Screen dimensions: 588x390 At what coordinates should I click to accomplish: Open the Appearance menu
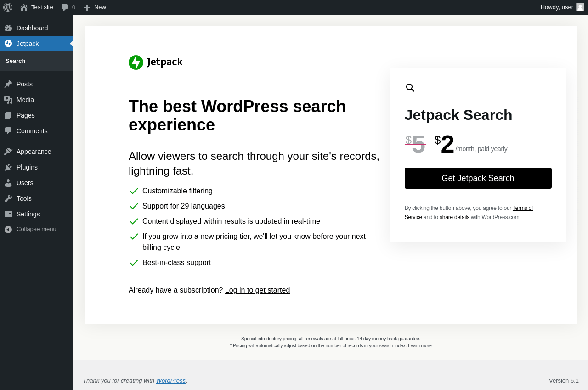pyautogui.click(x=37, y=152)
